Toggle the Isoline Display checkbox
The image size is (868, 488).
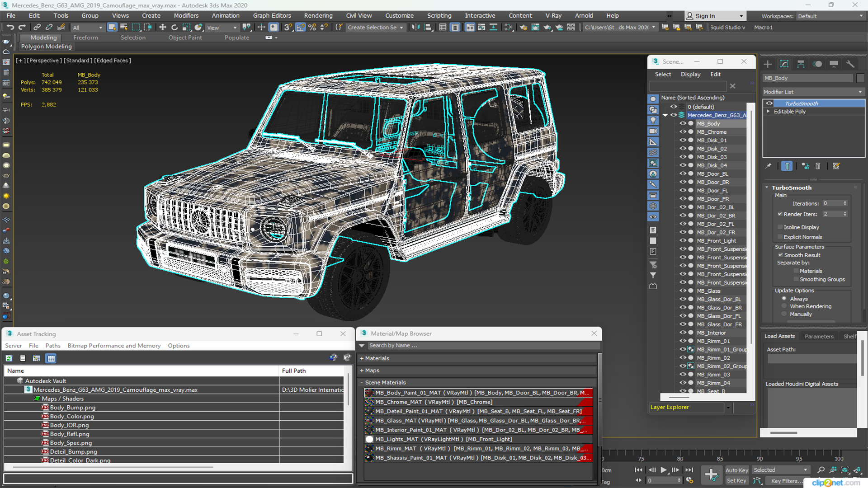point(780,227)
